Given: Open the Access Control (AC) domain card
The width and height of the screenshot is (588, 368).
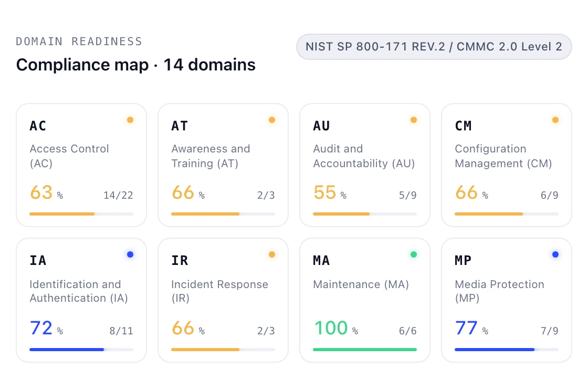Looking at the screenshot, I should pyautogui.click(x=81, y=165).
